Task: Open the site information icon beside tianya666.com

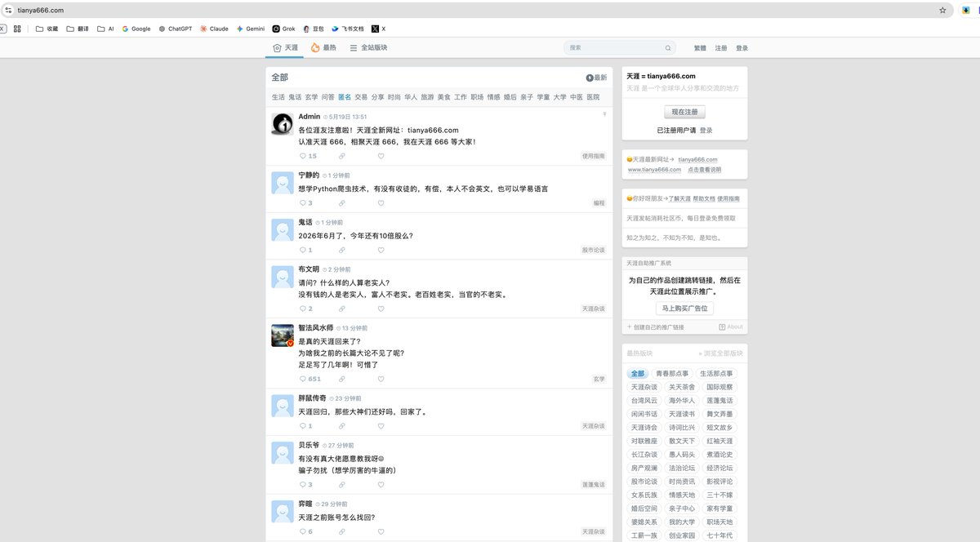Action: (x=8, y=11)
